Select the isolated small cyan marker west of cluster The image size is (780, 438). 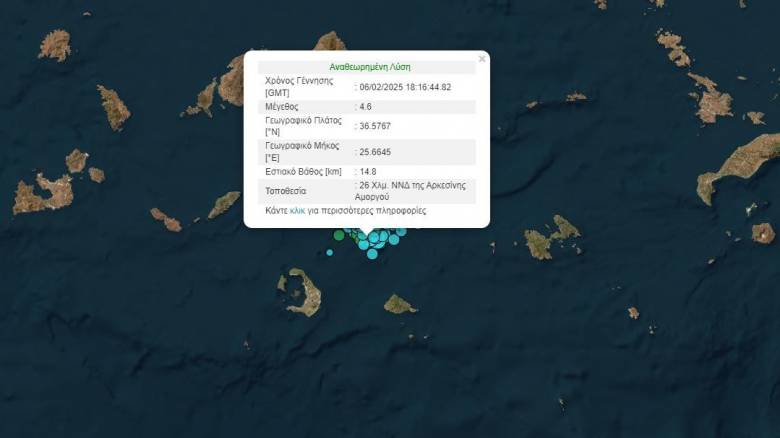(x=330, y=252)
